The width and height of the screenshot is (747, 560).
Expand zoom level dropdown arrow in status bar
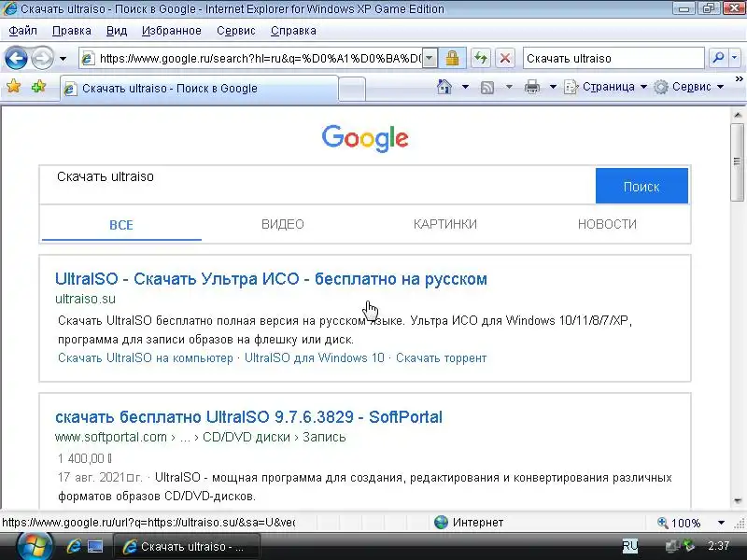721,523
